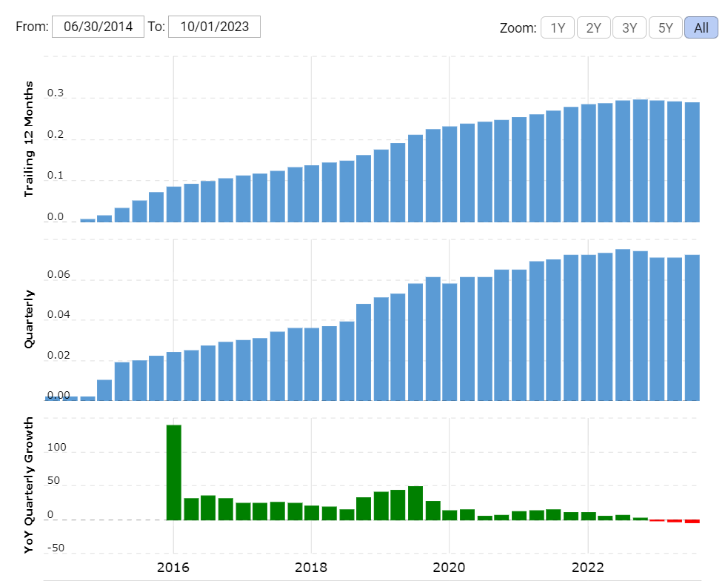Click the 0.04 tick label on quarterly chart

click(x=59, y=314)
